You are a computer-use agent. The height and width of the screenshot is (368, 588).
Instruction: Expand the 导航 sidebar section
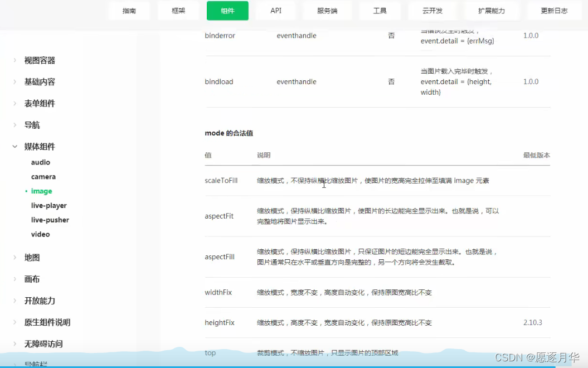(x=32, y=124)
